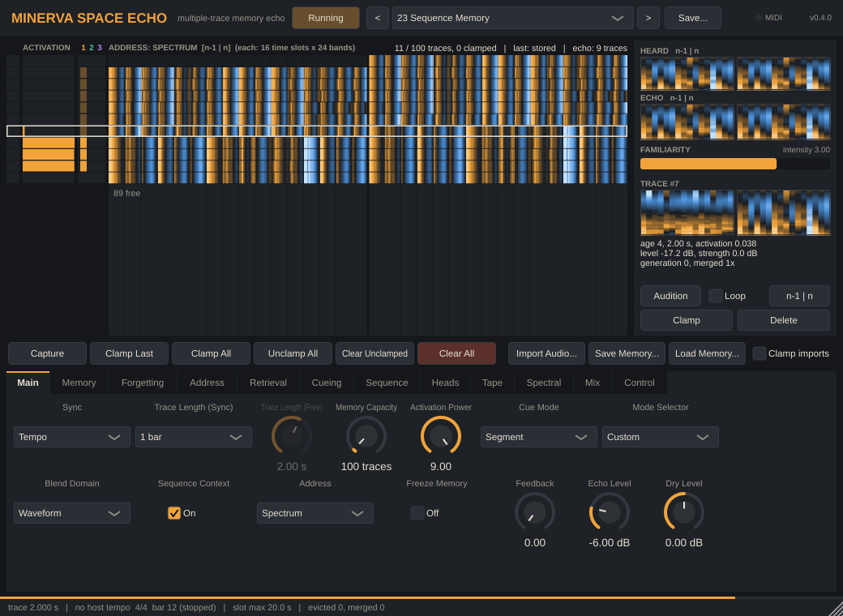Go to next preset with the right arrow
This screenshot has height=616, width=843.
[x=648, y=18]
